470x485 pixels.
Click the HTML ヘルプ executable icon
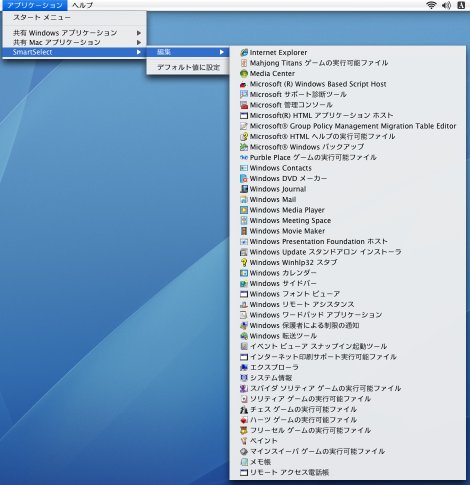click(244, 136)
